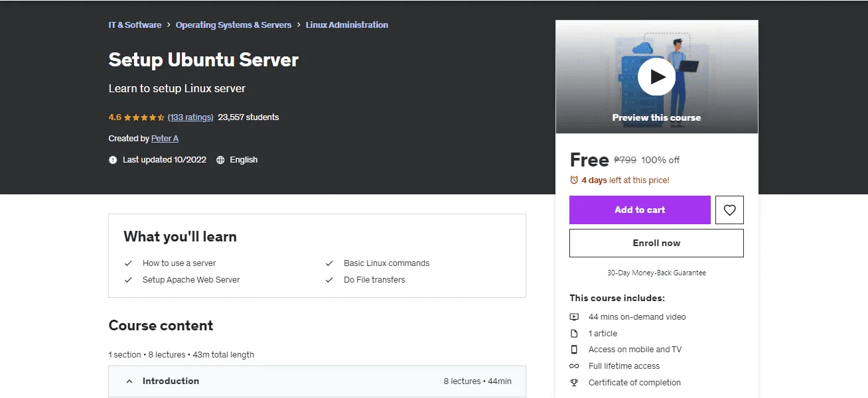Viewport: 868px width, 398px height.
Task: Play the course preview video
Action: pyautogui.click(x=657, y=77)
